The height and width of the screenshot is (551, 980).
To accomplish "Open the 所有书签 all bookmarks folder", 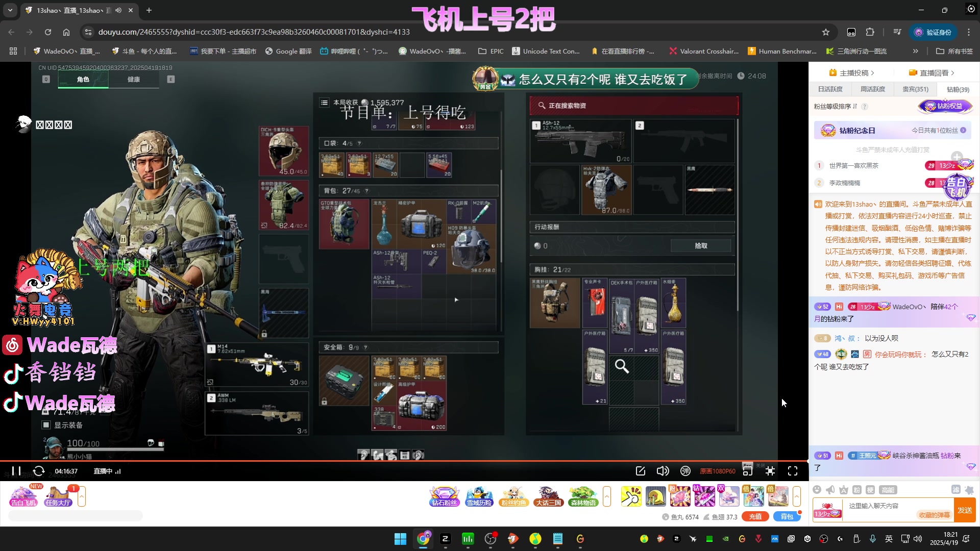I will click(x=954, y=51).
